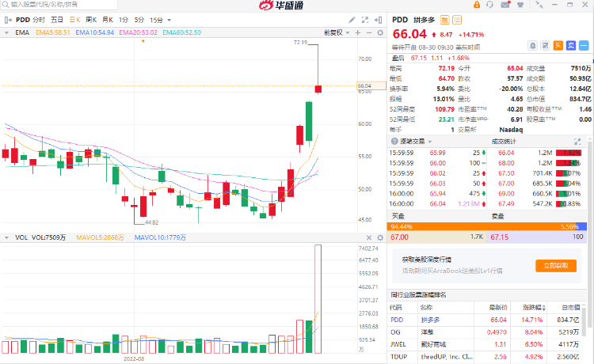The height and width of the screenshot is (364, 594).
Task: Click the Huasheng Tong logo in title bar
Action: (x=281, y=6)
